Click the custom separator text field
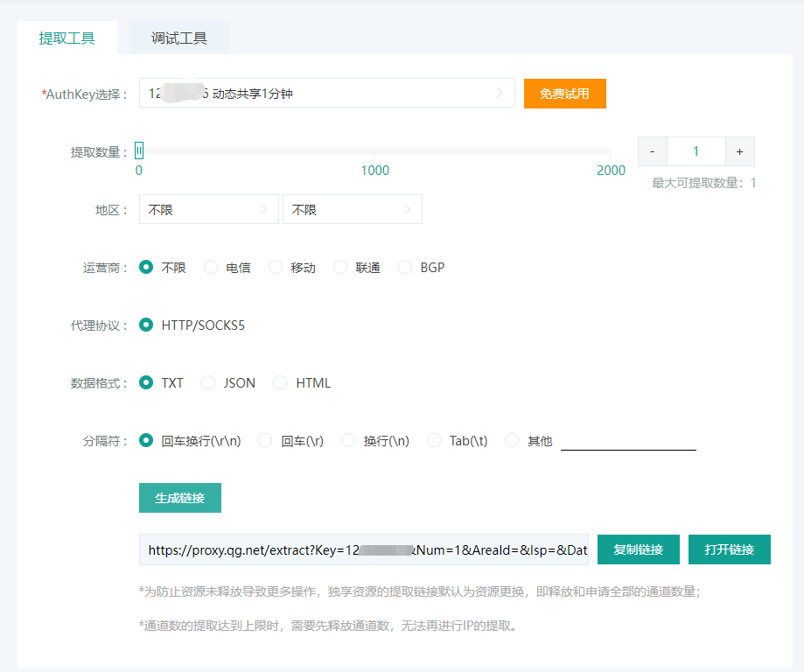Screen dimensions: 804x672 point(627,440)
